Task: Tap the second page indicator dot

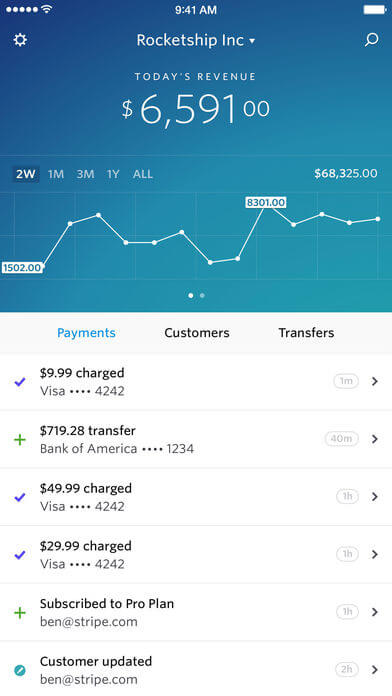Action: pos(202,295)
